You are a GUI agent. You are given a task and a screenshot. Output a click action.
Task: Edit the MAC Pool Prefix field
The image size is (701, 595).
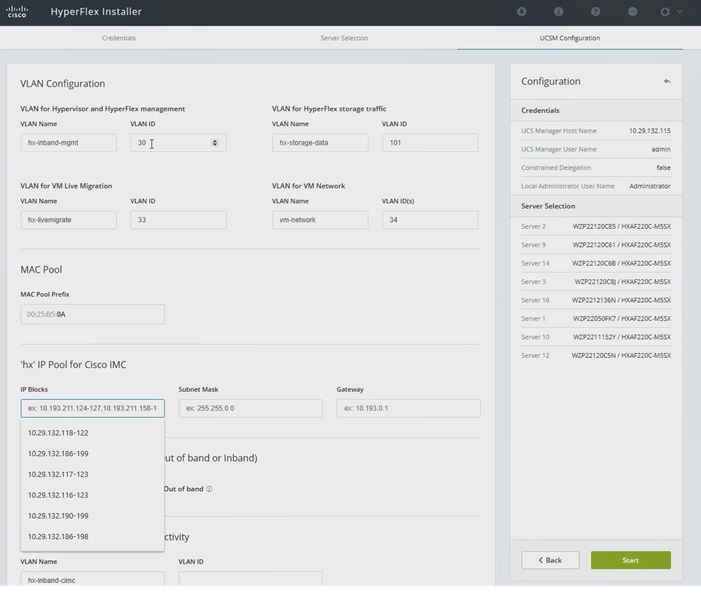point(93,314)
